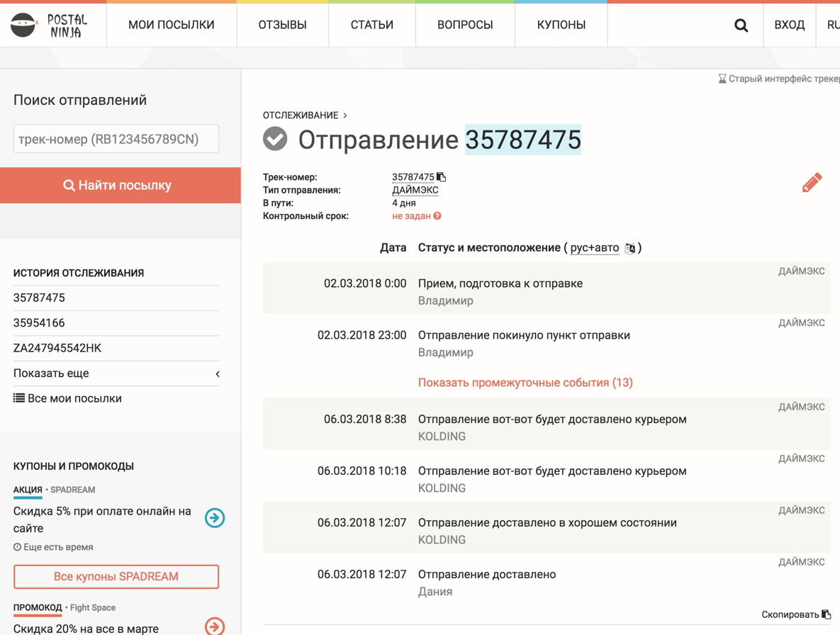Go to the 'Купоны' tab
The width and height of the screenshot is (840, 635).
(x=561, y=25)
